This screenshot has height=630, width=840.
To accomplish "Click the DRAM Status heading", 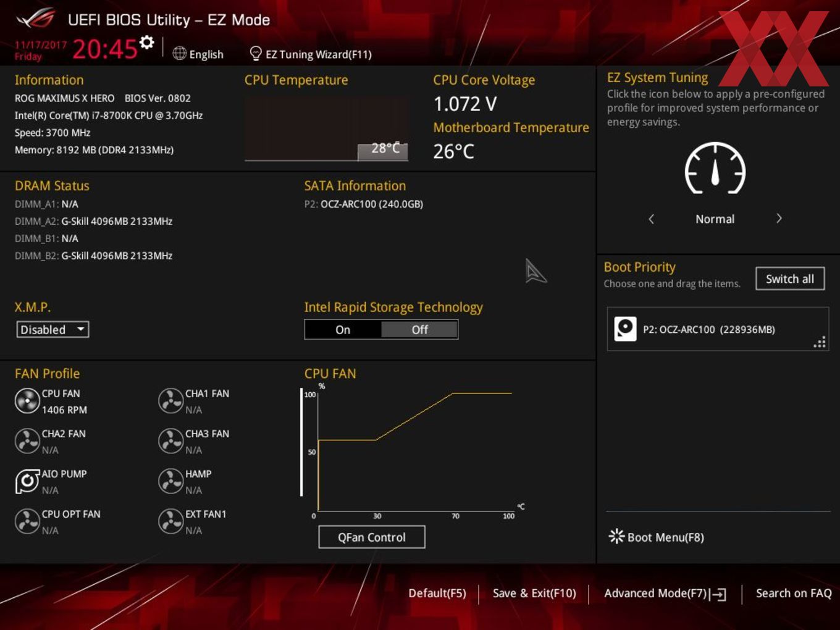I will (x=52, y=186).
